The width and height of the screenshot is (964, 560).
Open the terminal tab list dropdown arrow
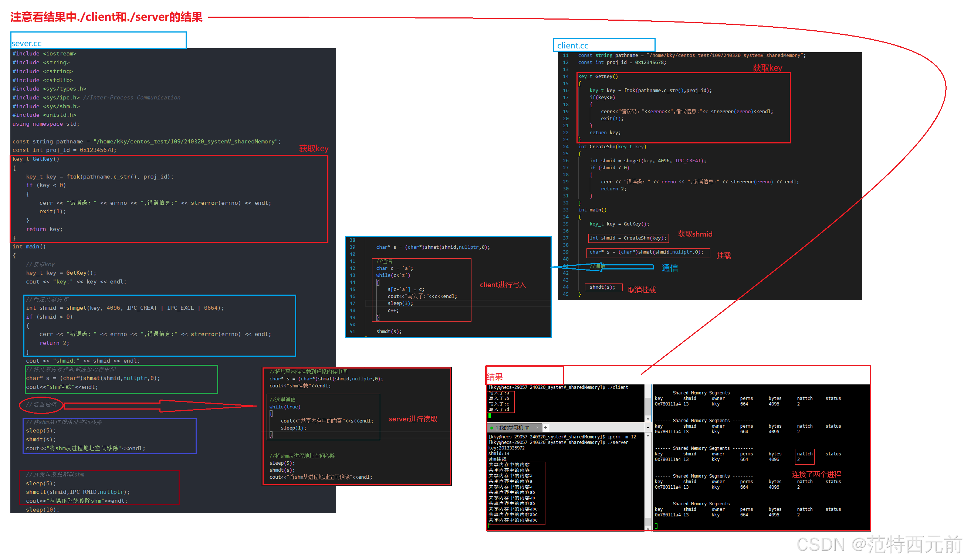[647, 428]
